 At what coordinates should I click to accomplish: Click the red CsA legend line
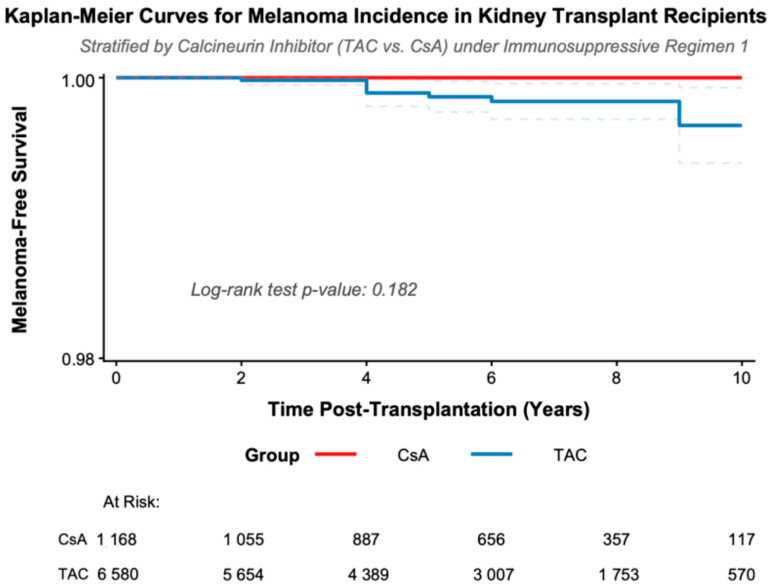335,454
